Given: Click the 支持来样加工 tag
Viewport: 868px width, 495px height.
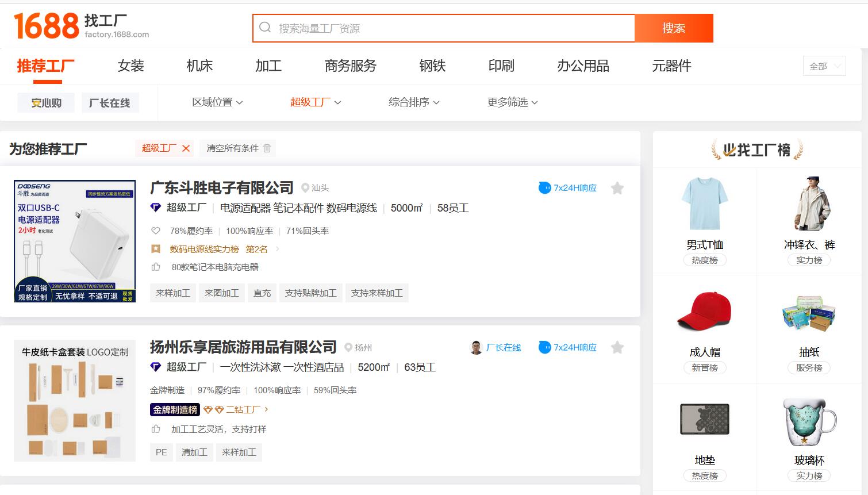Looking at the screenshot, I should (x=377, y=293).
